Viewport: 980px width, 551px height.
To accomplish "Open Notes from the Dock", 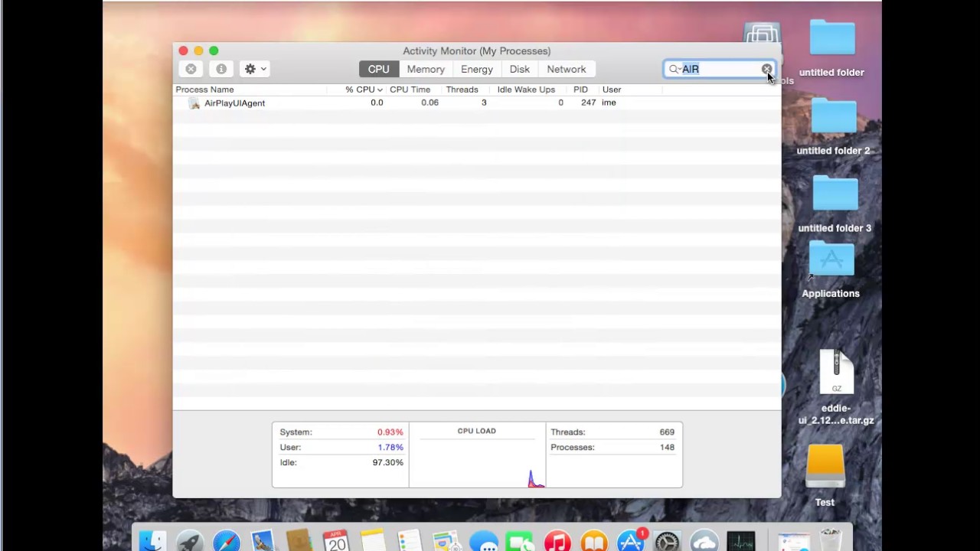I will pyautogui.click(x=373, y=541).
